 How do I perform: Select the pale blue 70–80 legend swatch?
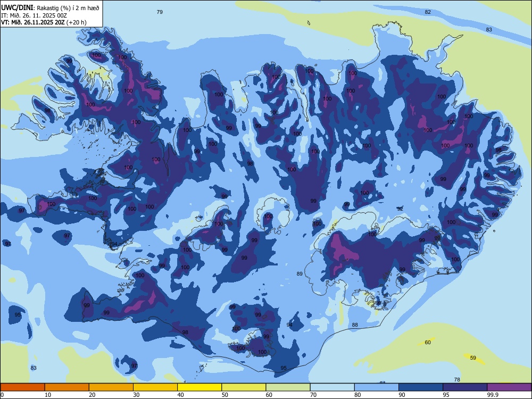pyautogui.click(x=332, y=387)
